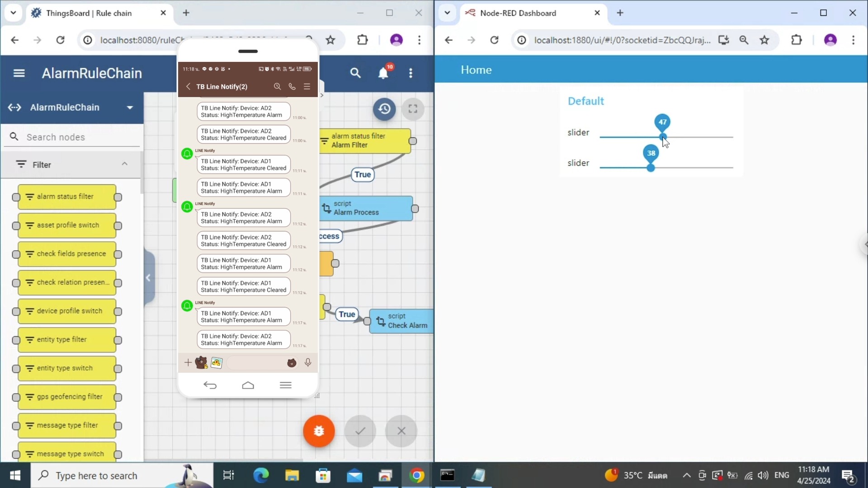Go back from the TB Line Notify chat
This screenshot has width=868, height=488.
click(x=188, y=87)
